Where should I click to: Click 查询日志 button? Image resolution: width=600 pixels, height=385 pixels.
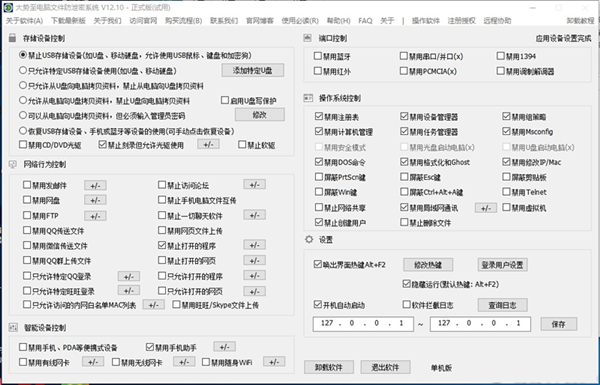click(502, 305)
